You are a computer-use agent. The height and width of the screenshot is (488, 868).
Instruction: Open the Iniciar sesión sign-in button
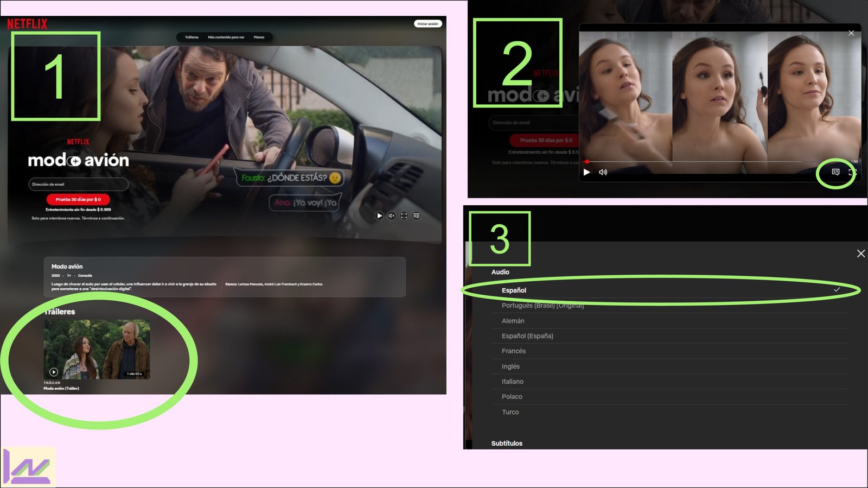[x=428, y=24]
